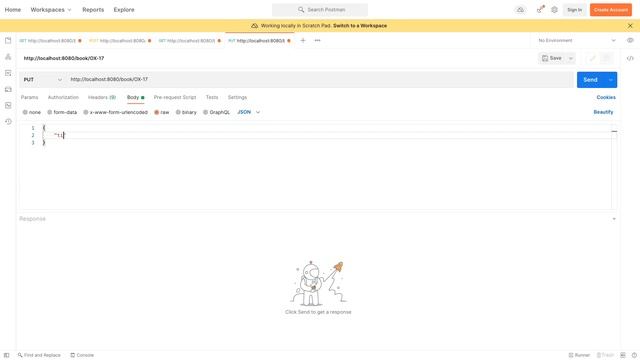Image resolution: width=640 pixels, height=360 pixels.
Task: Focus the Search Postman field
Action: coord(320,10)
